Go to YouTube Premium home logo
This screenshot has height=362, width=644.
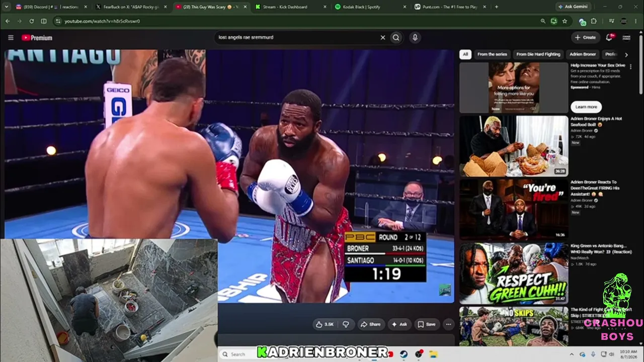(x=37, y=38)
